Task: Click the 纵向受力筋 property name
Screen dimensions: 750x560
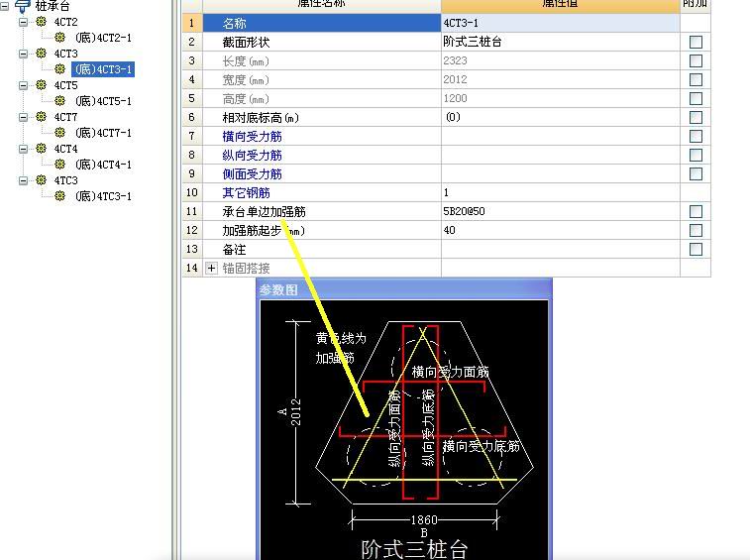Action: pyautogui.click(x=252, y=155)
